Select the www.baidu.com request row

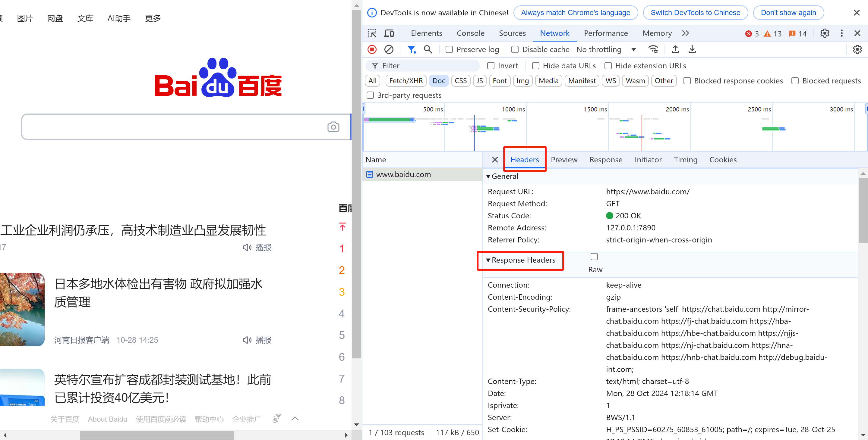[423, 174]
